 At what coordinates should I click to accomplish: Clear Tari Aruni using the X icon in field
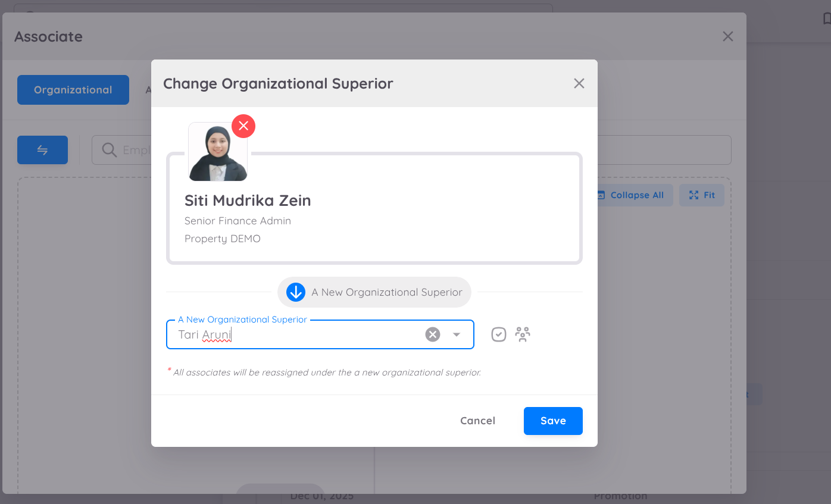tap(432, 334)
